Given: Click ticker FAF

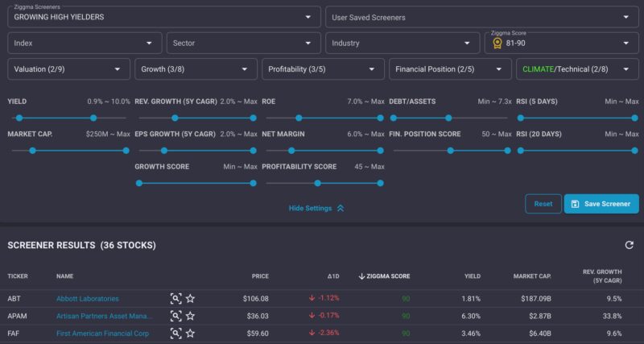Looking at the screenshot, I should point(13,334).
